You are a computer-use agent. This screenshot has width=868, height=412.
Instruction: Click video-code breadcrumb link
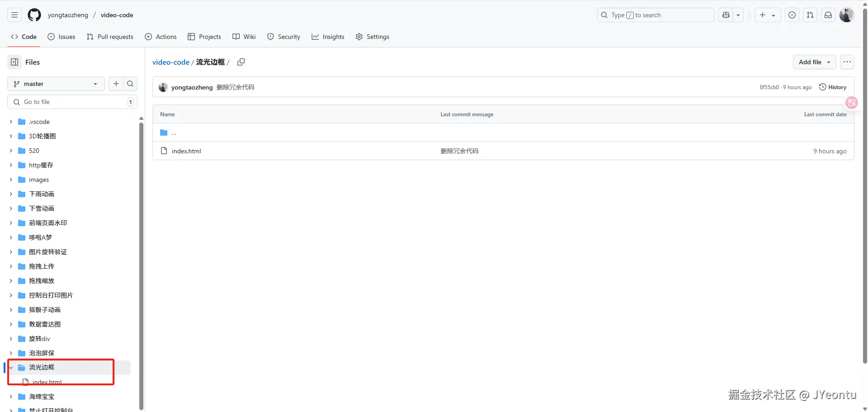coord(171,62)
